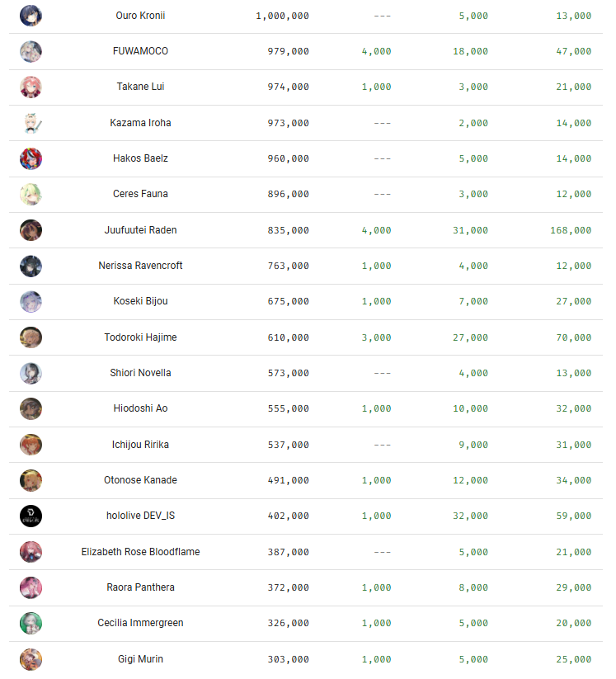Viewport: 616px width, 679px height.
Task: Open the Shiori Novella channel link
Action: [140, 373]
